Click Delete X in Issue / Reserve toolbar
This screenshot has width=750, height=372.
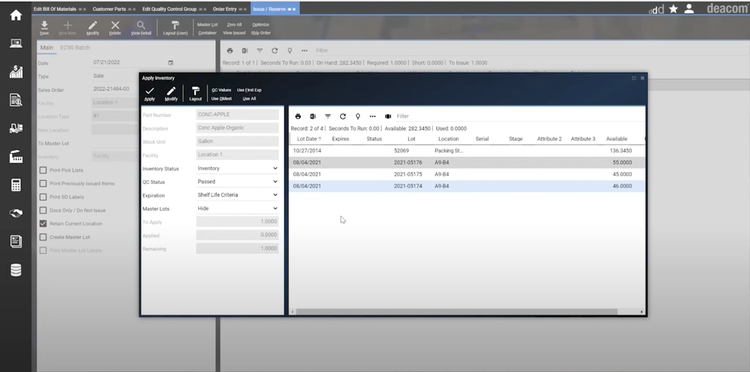point(115,28)
